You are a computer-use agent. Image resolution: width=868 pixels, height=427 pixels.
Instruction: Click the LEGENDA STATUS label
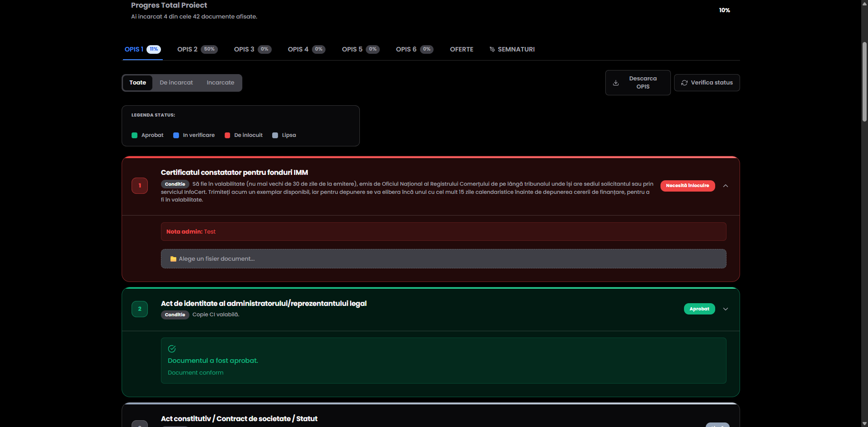coord(153,115)
